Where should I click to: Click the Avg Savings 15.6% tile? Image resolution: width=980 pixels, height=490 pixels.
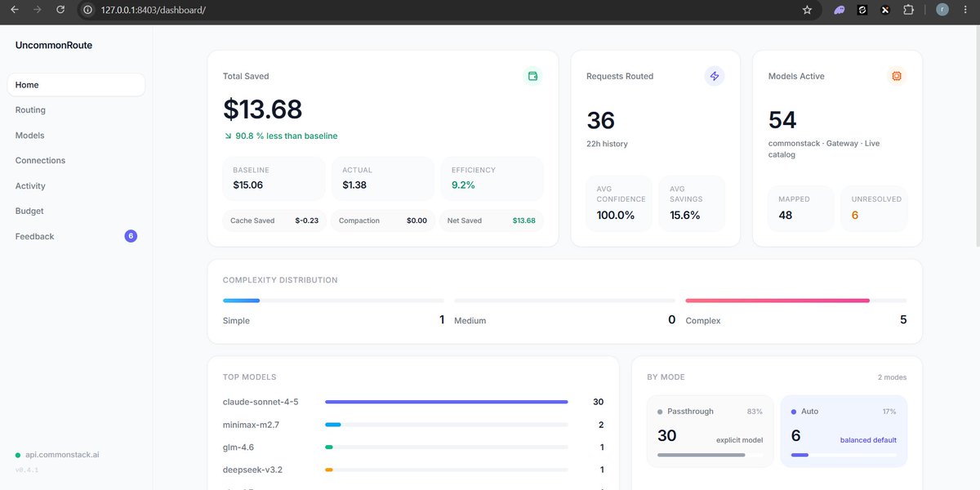(x=692, y=203)
